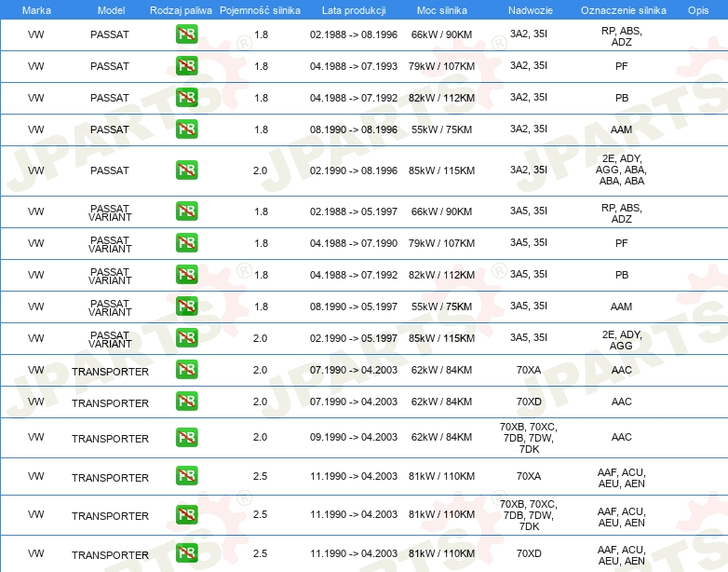
Task: Click petrol icon in Passat 3A2 PB row
Action: 186,98
